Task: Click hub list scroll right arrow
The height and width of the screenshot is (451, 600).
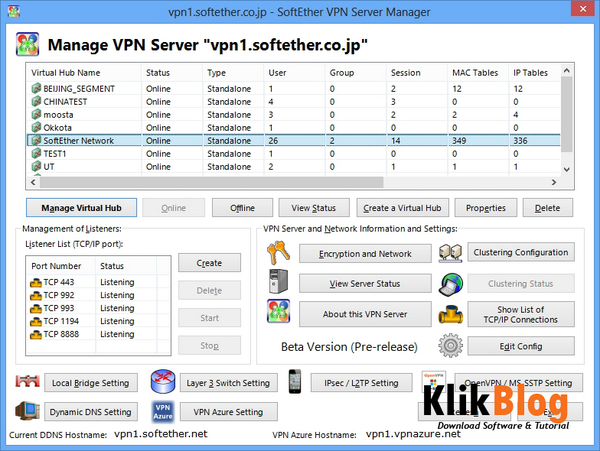Action: click(554, 182)
